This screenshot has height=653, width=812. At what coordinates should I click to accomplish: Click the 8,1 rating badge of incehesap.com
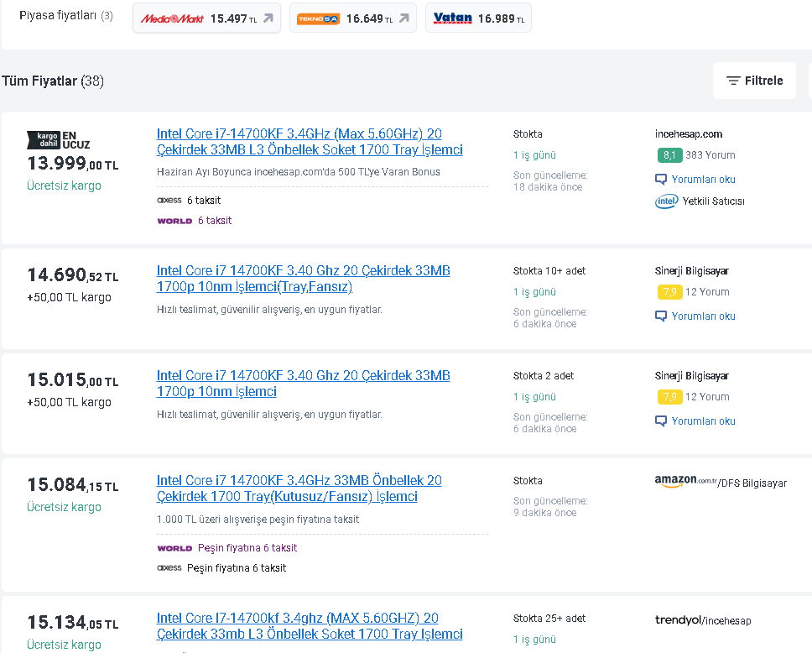tap(669, 155)
